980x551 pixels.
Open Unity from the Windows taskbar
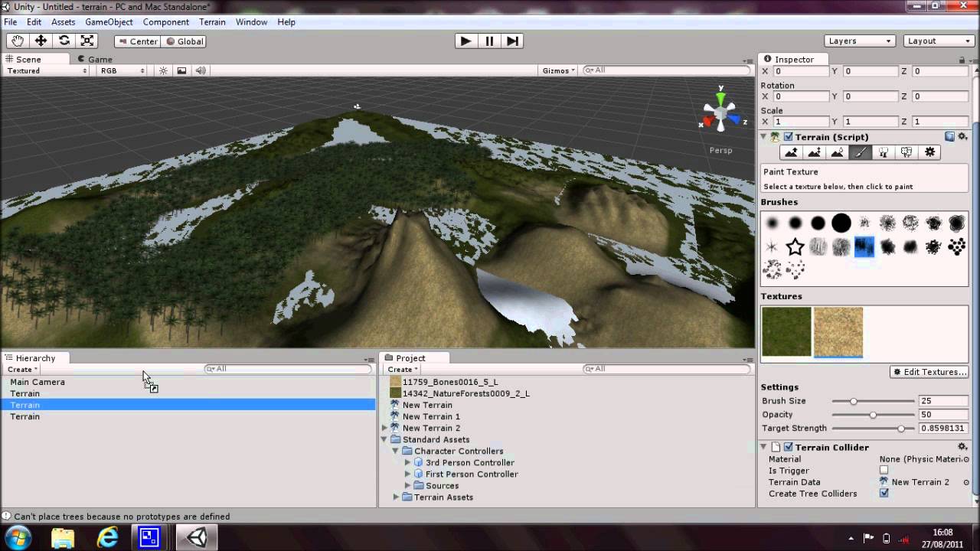[x=196, y=537]
